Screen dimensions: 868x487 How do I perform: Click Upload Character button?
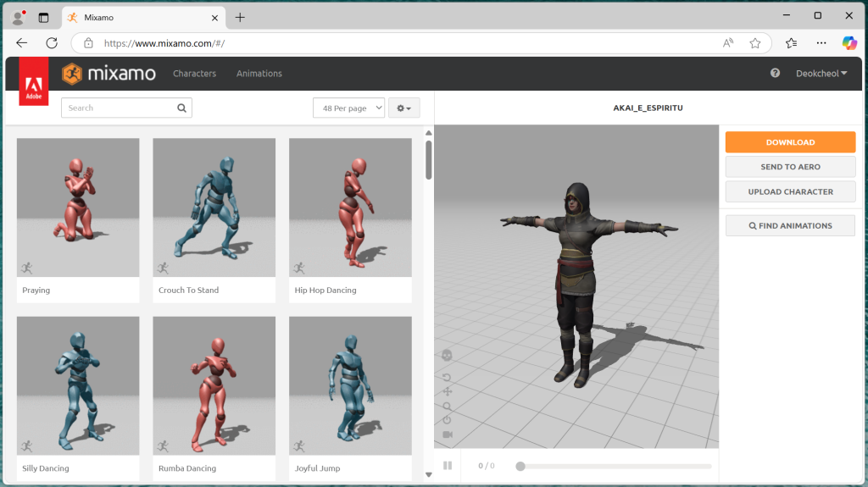click(x=790, y=191)
